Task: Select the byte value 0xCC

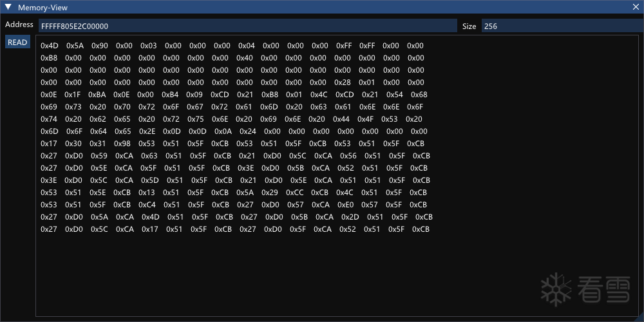Action: point(294,193)
